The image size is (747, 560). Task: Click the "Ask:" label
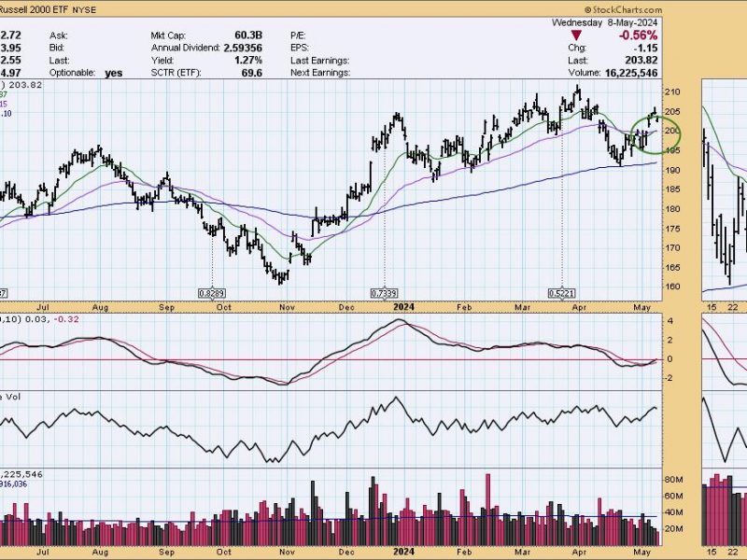[58, 35]
